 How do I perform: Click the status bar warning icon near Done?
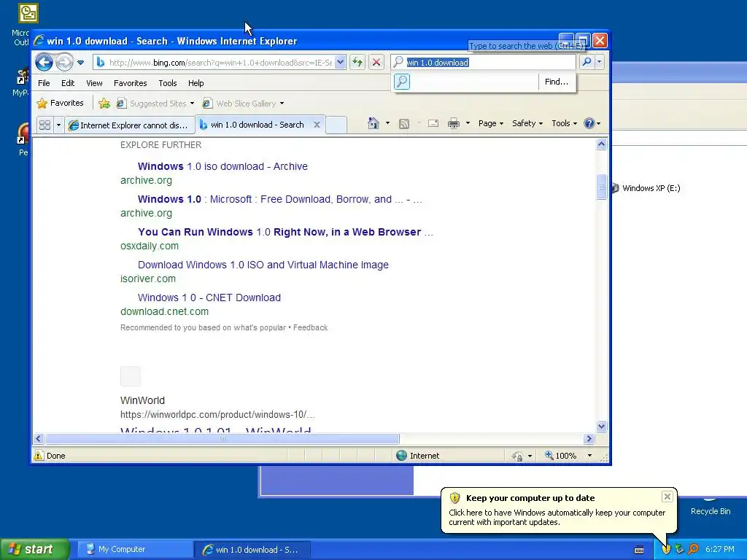point(39,456)
